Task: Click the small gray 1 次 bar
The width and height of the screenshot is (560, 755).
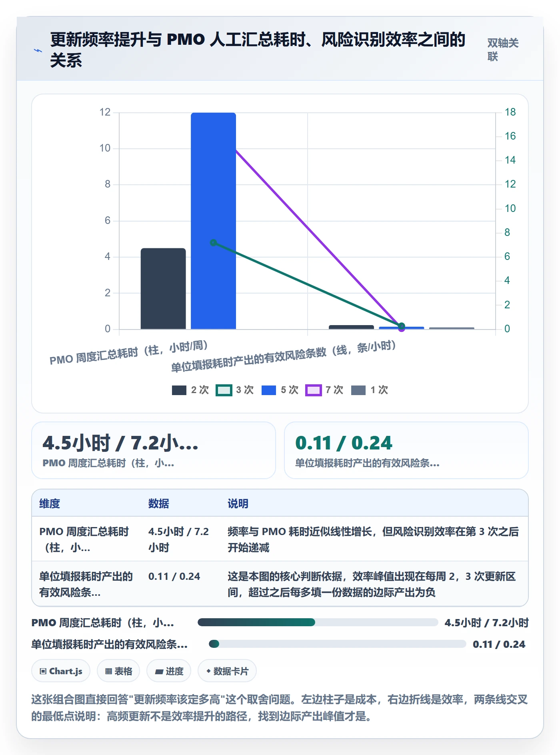Action: point(452,328)
